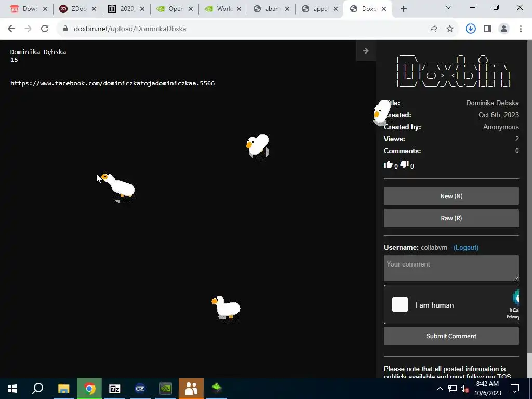Viewport: 532px width, 399px height.
Task: Close the '2020' tab
Action: pos(142,9)
